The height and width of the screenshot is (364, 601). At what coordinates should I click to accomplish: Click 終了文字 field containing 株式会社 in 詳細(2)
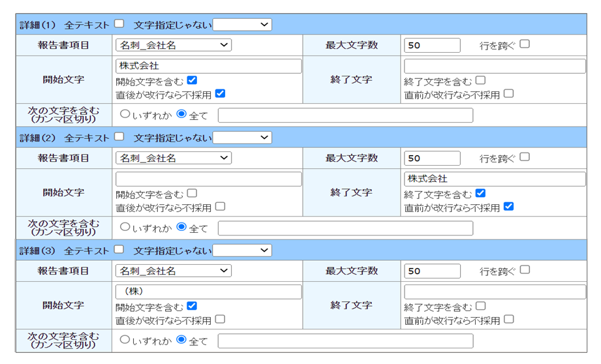click(495, 179)
